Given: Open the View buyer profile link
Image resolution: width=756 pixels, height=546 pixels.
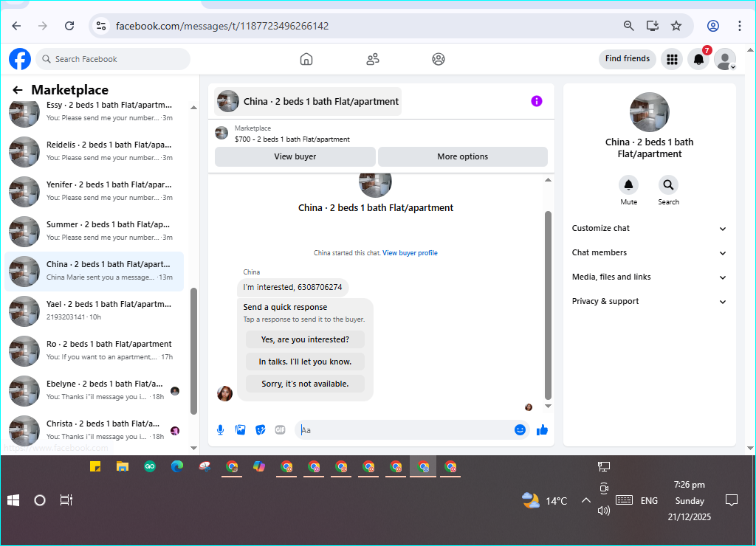Looking at the screenshot, I should click(410, 252).
